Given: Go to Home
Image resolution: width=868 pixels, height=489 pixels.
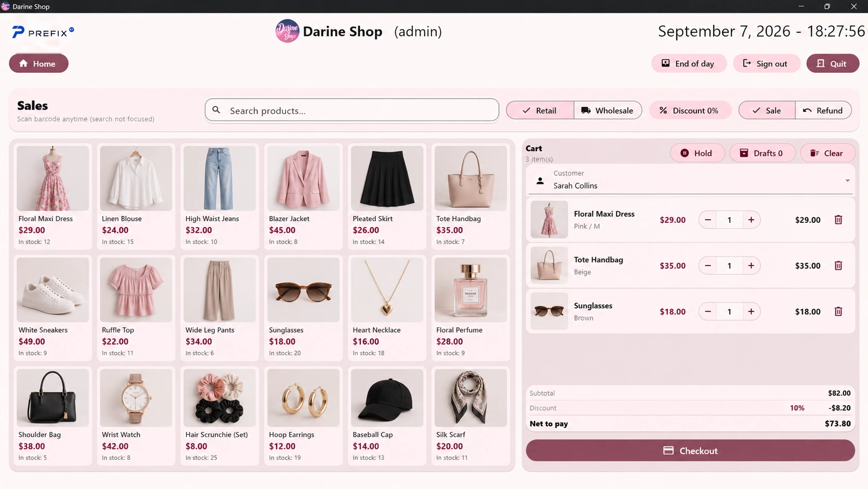Looking at the screenshot, I should (38, 63).
